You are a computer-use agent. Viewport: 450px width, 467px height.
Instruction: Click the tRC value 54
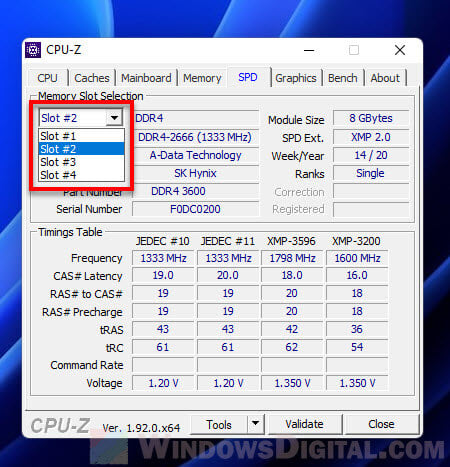(357, 347)
